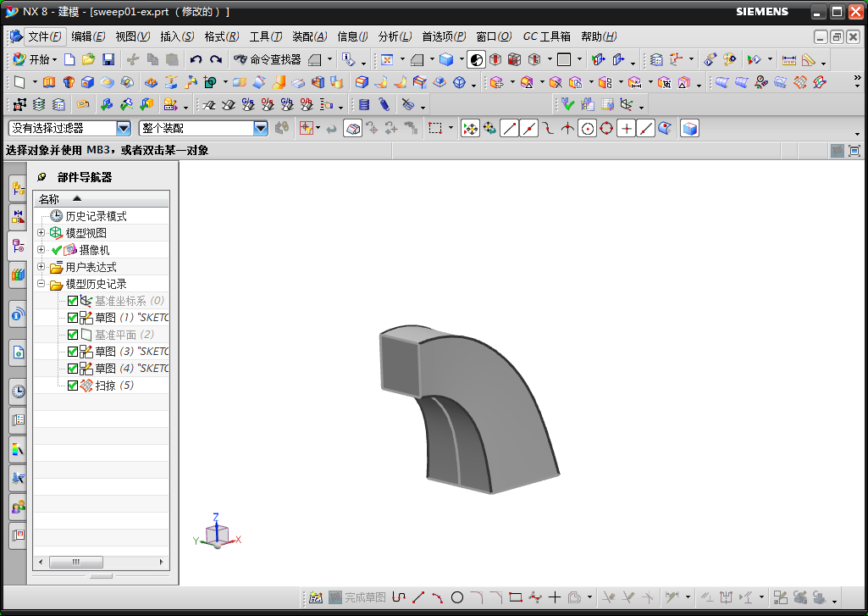Open the 文件(F) menu
The width and height of the screenshot is (868, 616).
click(44, 36)
